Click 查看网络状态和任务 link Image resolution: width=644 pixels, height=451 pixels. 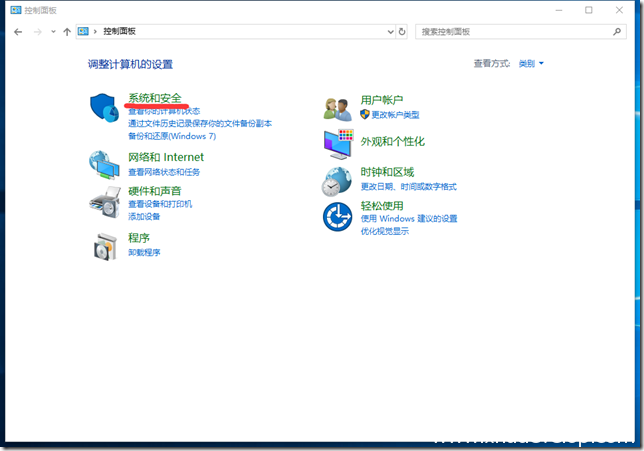click(x=171, y=171)
